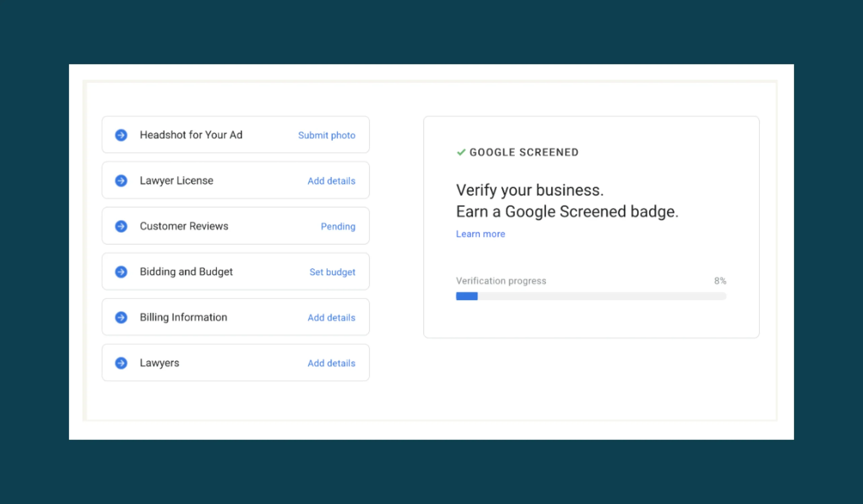Click the Verification progress label
Viewport: 863px width, 504px height.
click(x=501, y=281)
